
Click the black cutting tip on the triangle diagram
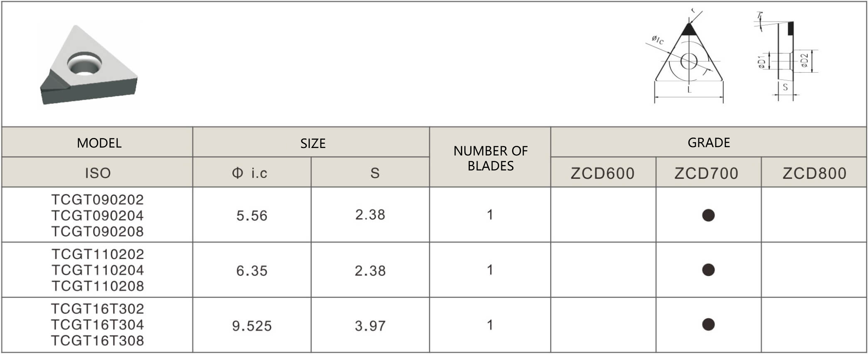click(x=689, y=30)
